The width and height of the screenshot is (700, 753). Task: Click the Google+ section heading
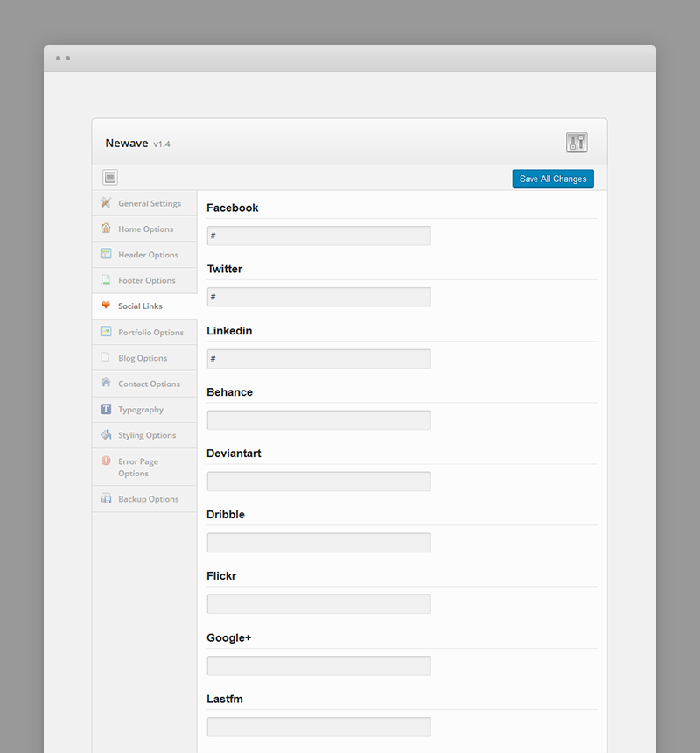(x=229, y=637)
